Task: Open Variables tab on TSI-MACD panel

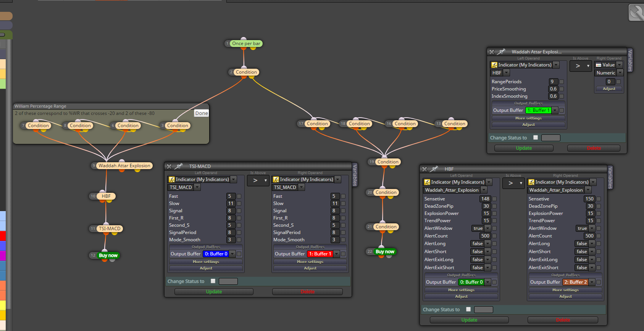Action: pyautogui.click(x=355, y=175)
